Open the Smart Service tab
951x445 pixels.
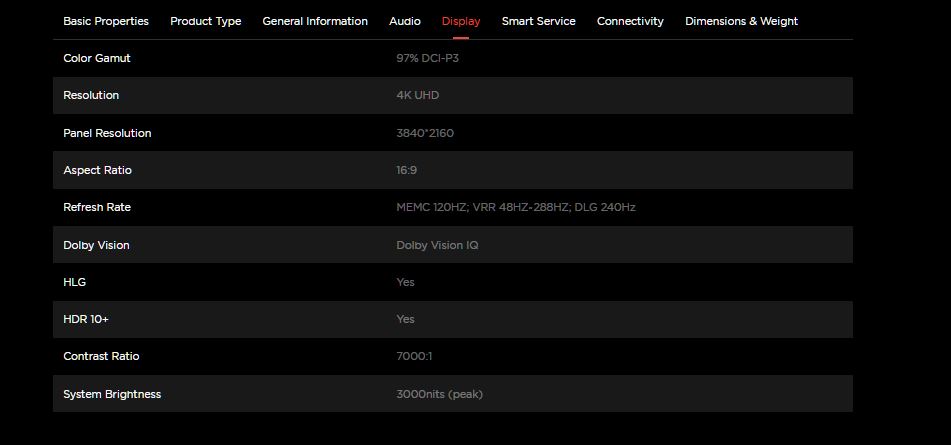pos(538,21)
